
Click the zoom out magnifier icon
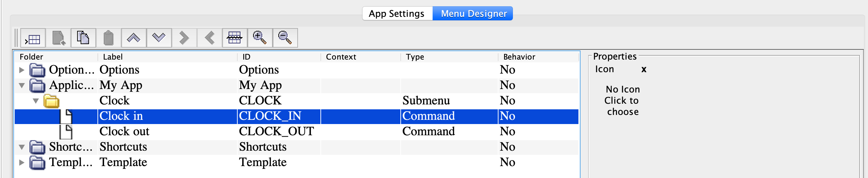click(285, 38)
